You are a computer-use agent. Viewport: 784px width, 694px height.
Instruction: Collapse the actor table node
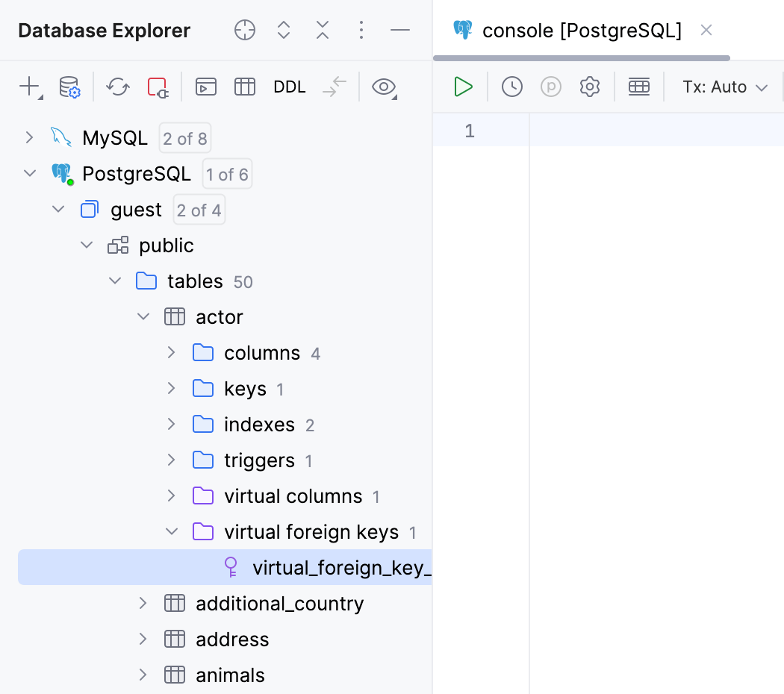[x=143, y=316]
